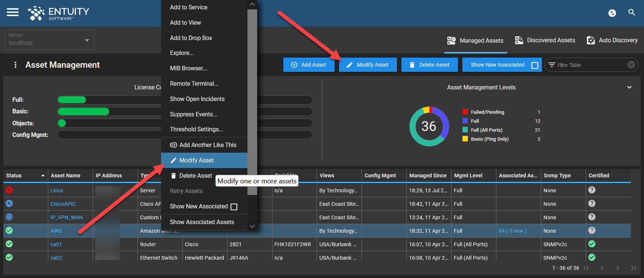Go to next page using pagination arrow

617,268
